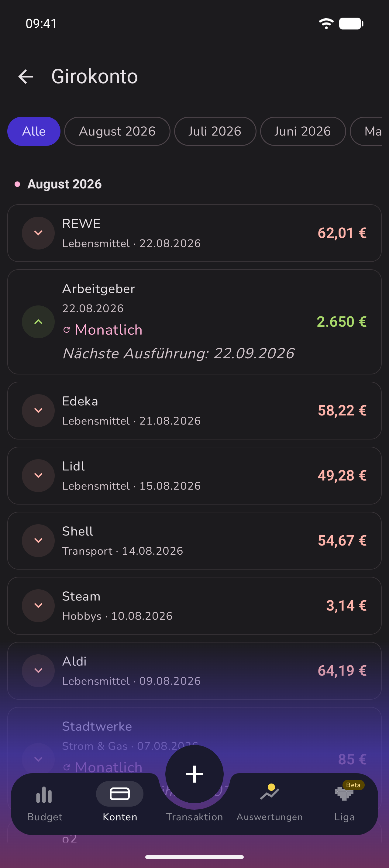Open the Auswertungen chart icon

coord(270,792)
